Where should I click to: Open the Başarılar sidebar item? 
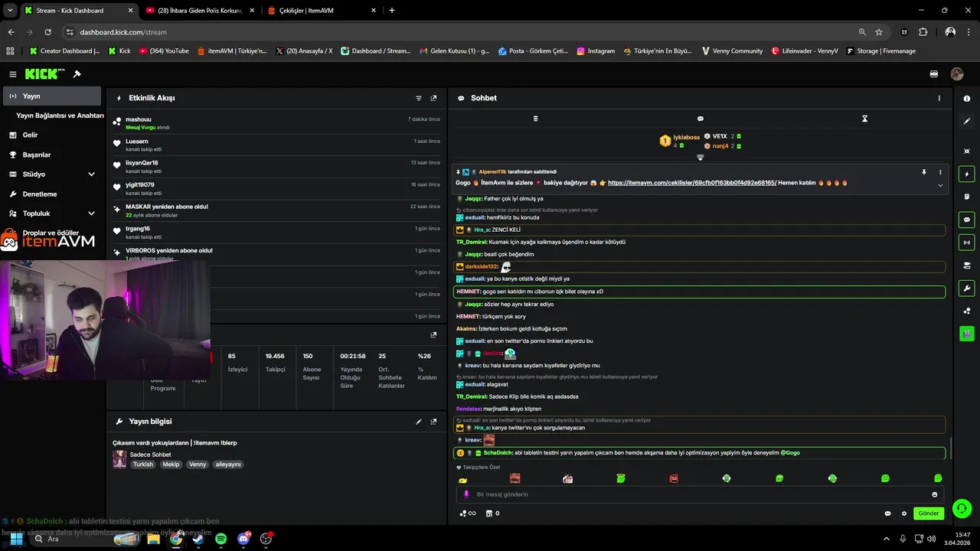coord(36,155)
